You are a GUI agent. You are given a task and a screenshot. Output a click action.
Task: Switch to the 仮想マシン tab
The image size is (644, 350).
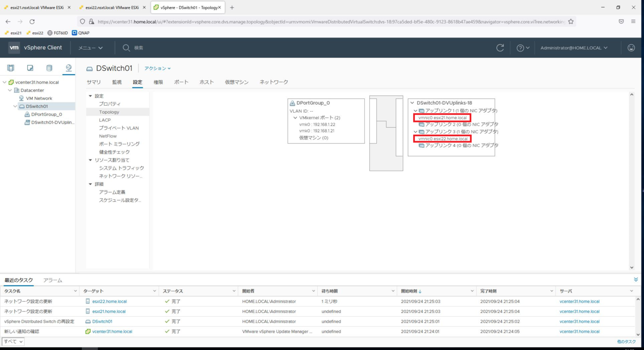coord(237,82)
